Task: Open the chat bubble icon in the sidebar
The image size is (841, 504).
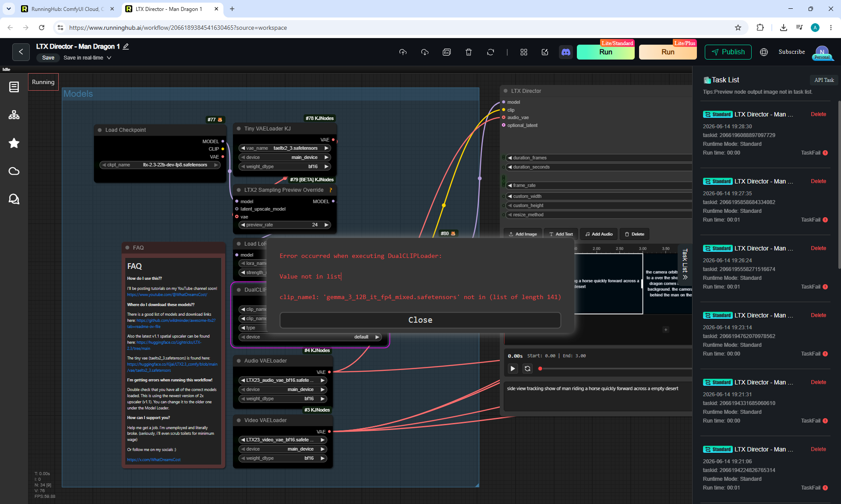Action: pyautogui.click(x=14, y=199)
